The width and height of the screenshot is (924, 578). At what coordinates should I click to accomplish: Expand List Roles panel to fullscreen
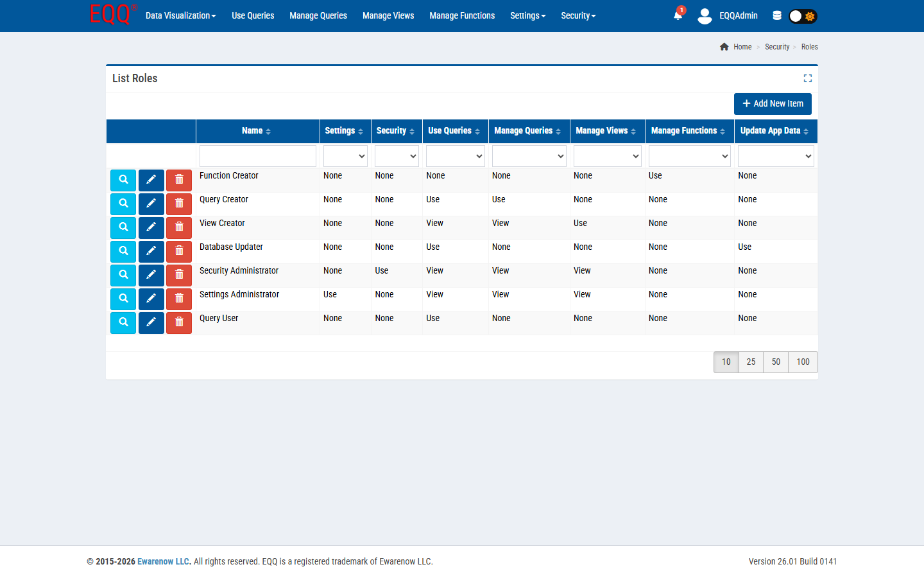(x=807, y=78)
